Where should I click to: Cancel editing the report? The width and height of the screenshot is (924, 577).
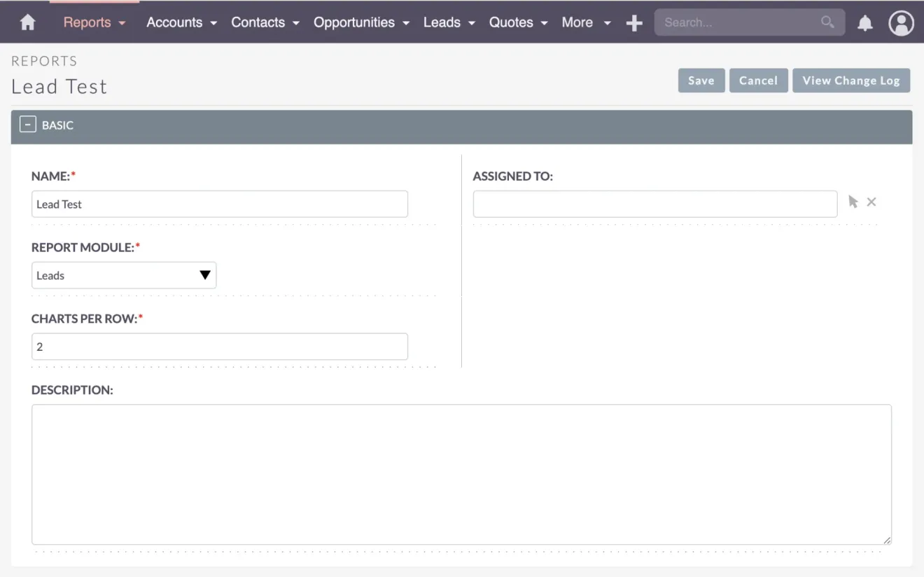(758, 80)
